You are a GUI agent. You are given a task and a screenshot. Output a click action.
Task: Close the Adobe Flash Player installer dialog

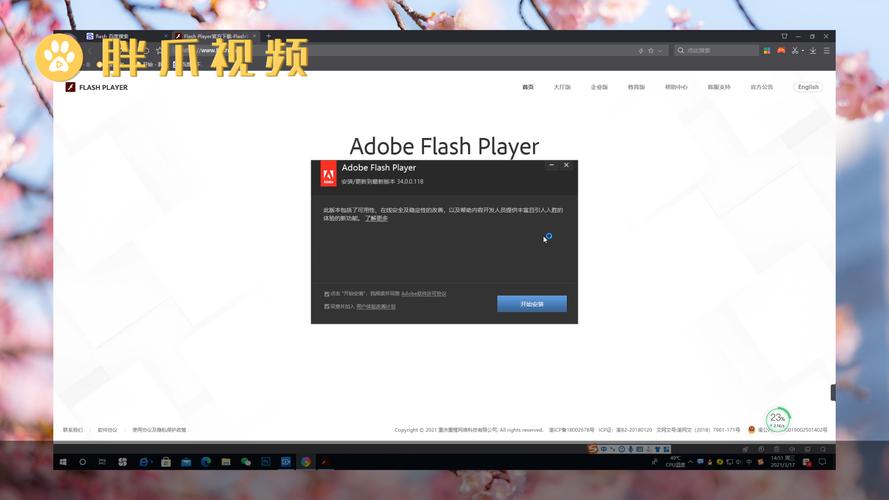click(x=566, y=165)
